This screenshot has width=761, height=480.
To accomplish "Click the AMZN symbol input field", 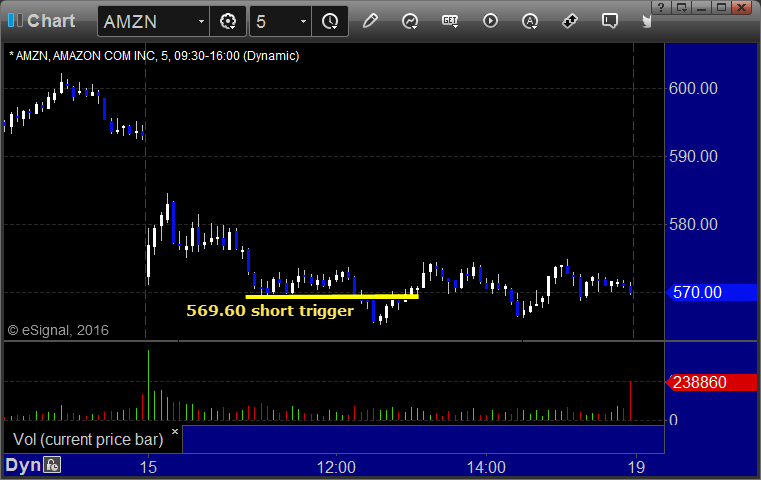I will point(148,21).
